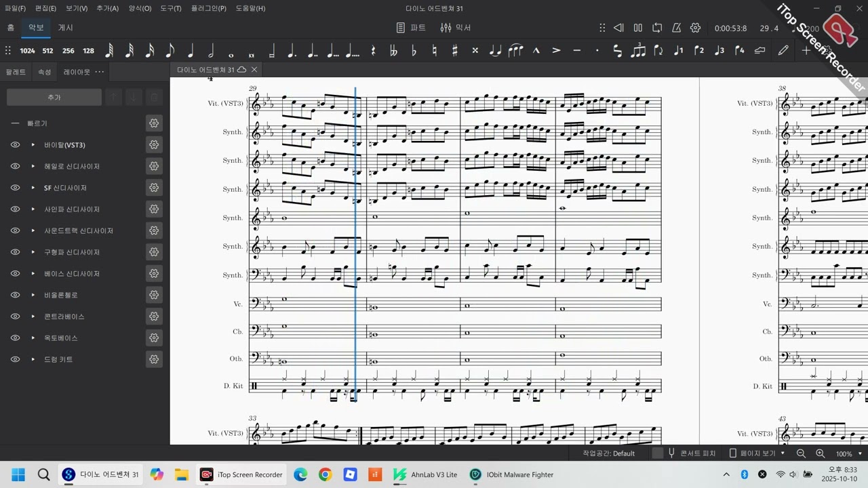This screenshot has height=488, width=868.
Task: Flip note direction
Action: tap(658, 50)
